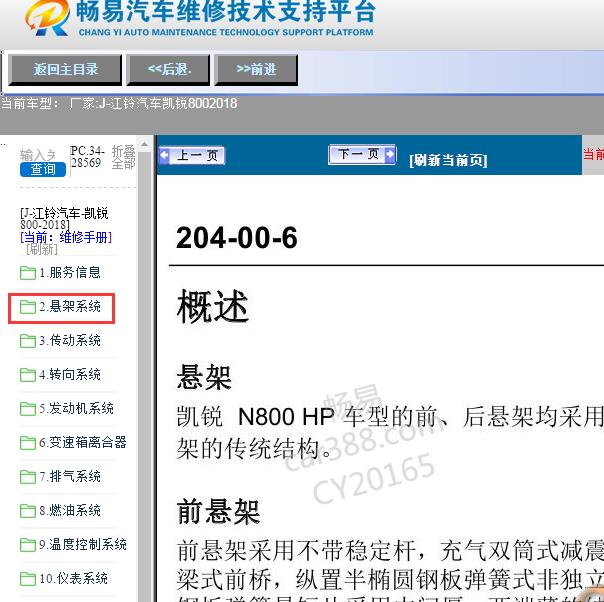
Task: Expand the 4.转向系统 tree entry
Action: pyautogui.click(x=70, y=374)
